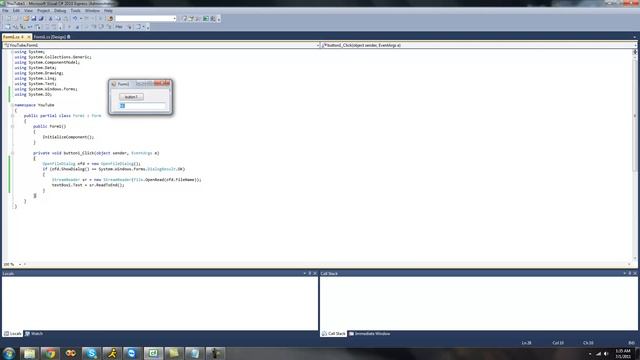Open Call Stack window position dropdown

point(625,273)
